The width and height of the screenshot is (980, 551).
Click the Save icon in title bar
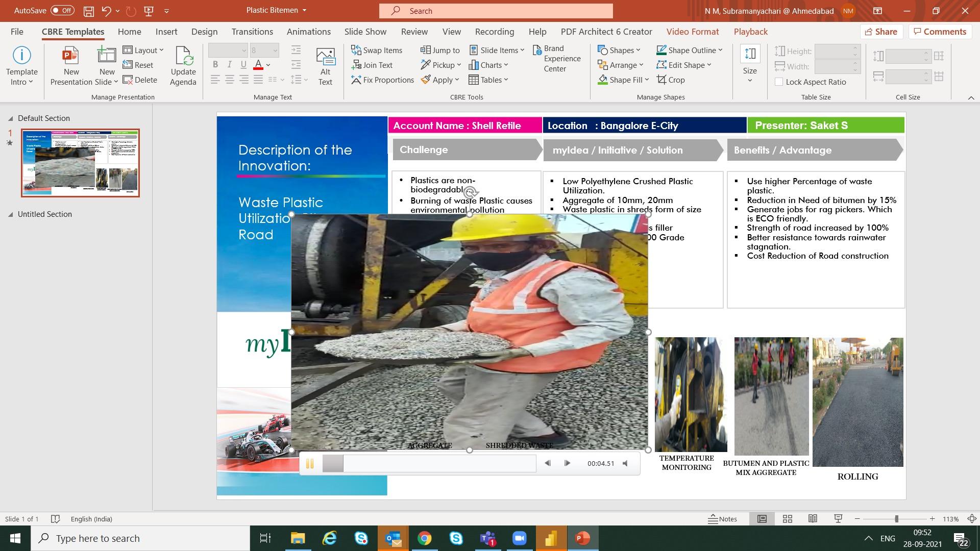(x=88, y=11)
